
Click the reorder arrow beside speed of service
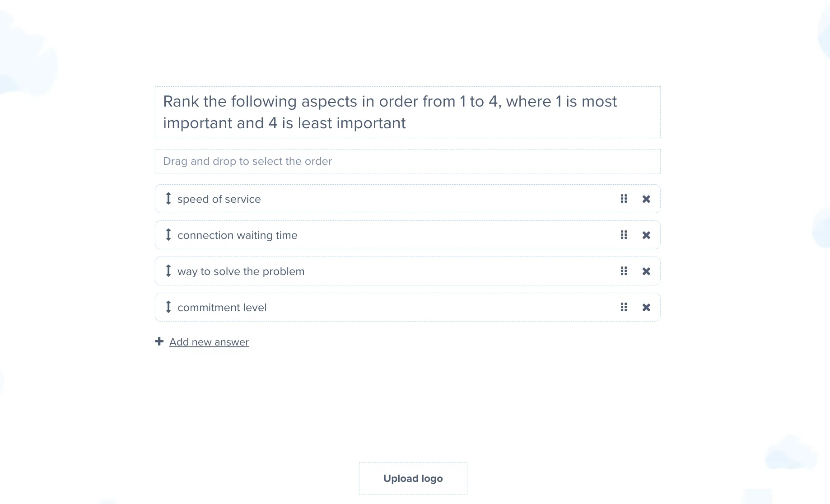[x=168, y=199]
